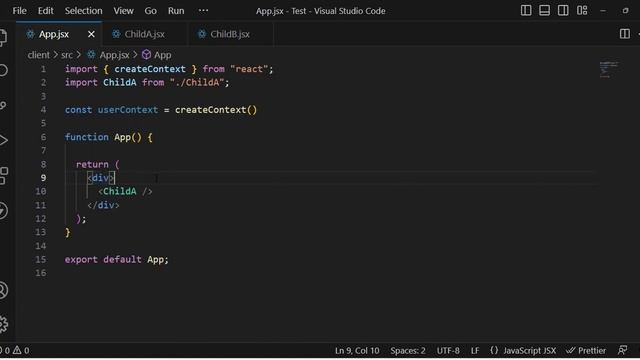Click the return keyword on line 8

pyautogui.click(x=92, y=164)
